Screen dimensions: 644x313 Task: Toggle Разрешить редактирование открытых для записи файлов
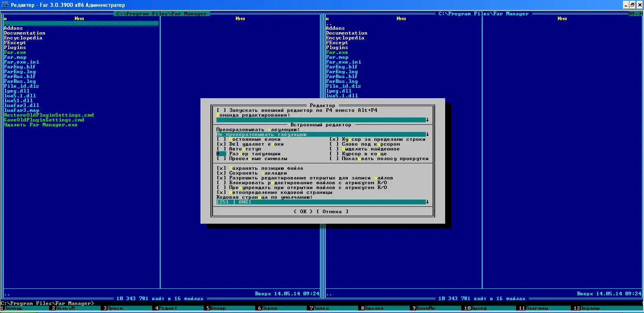pos(221,178)
